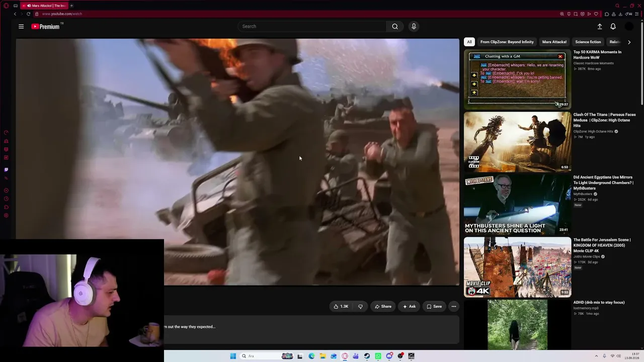Open File Explorer from the taskbar
Image resolution: width=644 pixels, height=362 pixels.
point(323,356)
